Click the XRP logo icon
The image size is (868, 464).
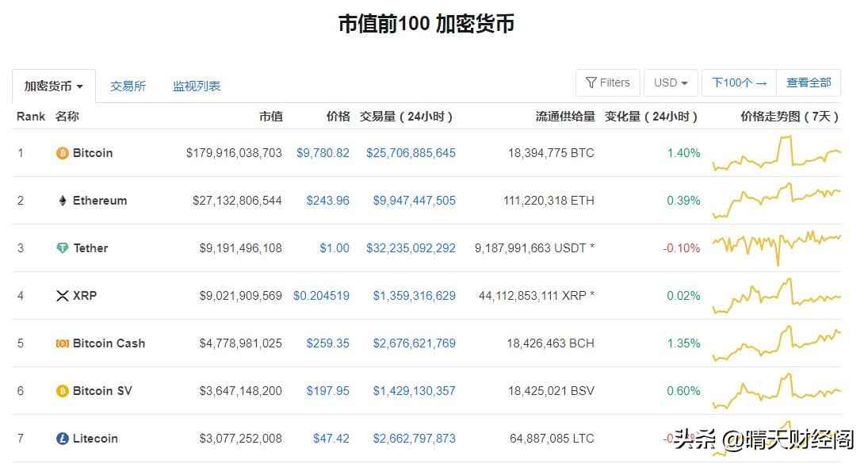click(x=63, y=296)
